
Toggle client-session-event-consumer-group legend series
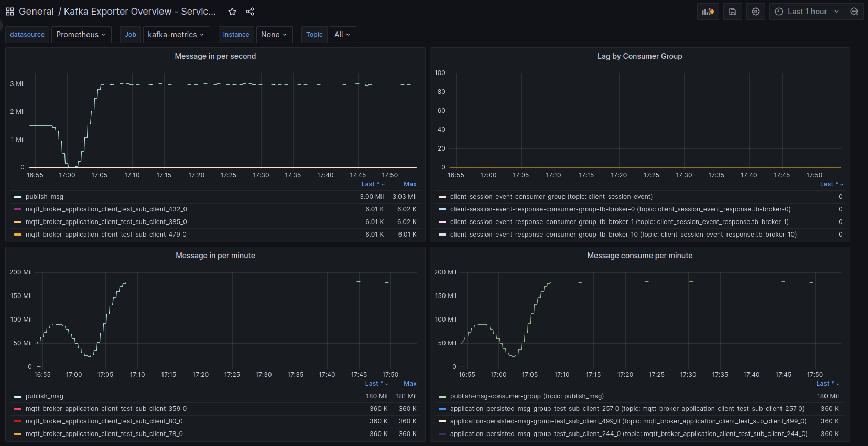tap(551, 197)
